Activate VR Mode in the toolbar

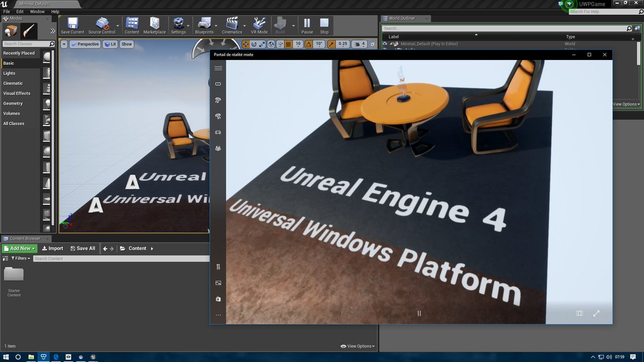pos(259,26)
